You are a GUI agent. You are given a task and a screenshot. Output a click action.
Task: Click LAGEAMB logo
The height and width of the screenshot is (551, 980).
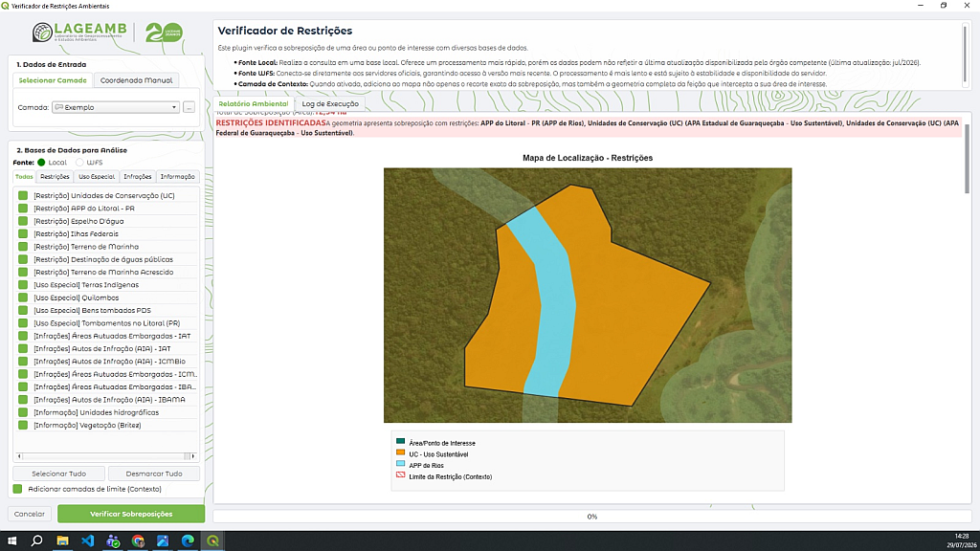click(x=79, y=33)
